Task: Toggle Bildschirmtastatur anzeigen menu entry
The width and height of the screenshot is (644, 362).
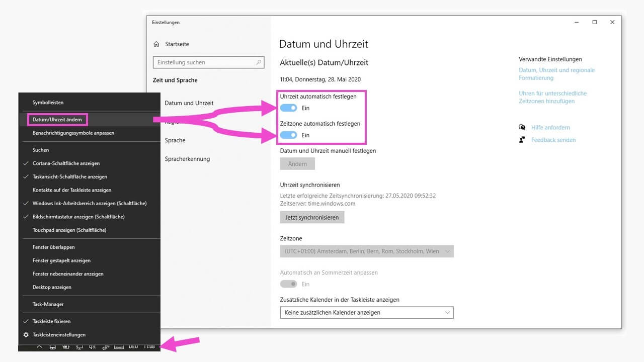Action: point(89,217)
